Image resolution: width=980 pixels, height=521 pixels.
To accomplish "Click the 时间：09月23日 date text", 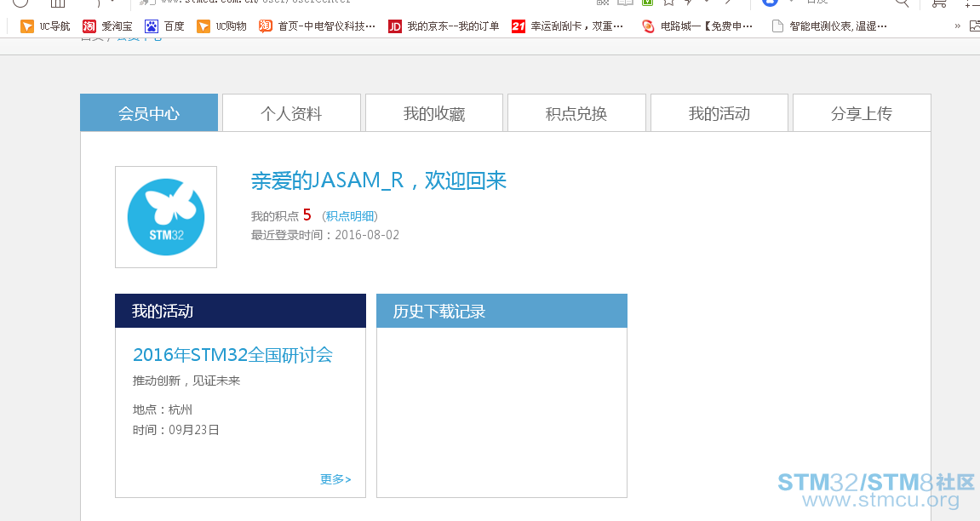I will 176,430.
